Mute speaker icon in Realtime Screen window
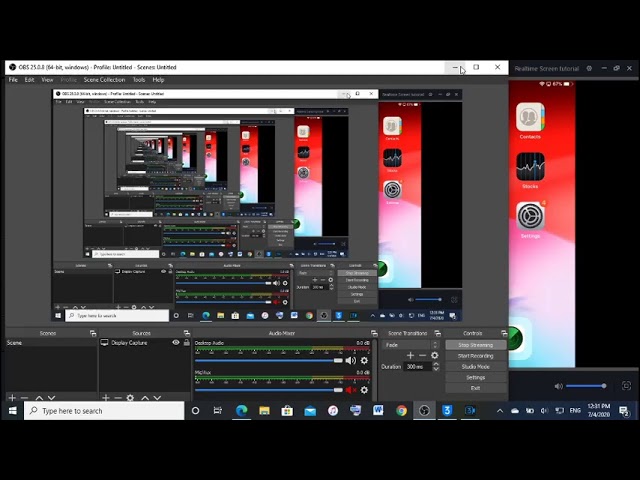The image size is (640, 480). pyautogui.click(x=559, y=386)
